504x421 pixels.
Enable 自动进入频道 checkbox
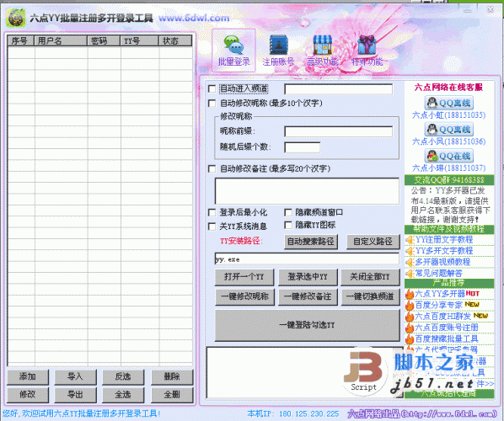coord(212,88)
